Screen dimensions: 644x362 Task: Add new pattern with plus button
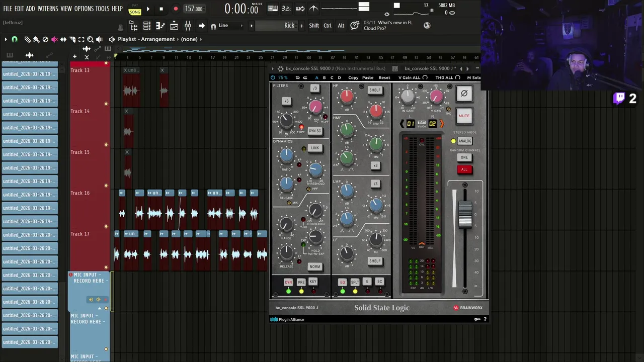pos(302,26)
